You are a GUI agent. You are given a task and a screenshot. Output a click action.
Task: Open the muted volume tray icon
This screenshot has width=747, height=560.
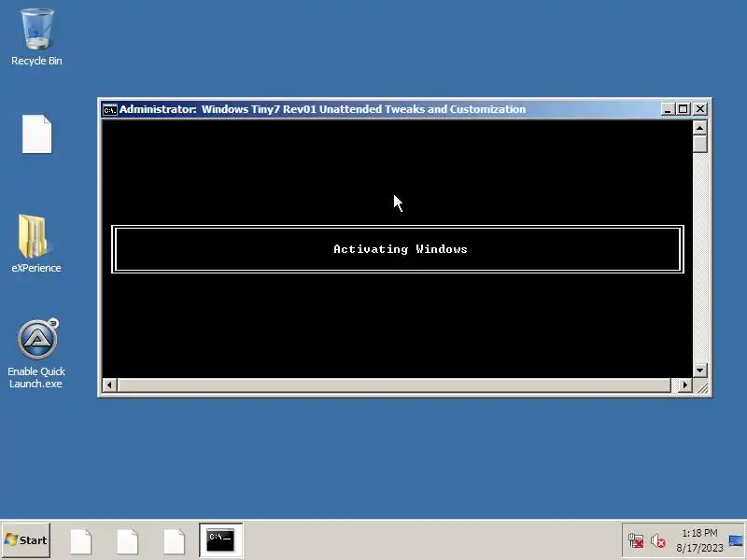pos(658,540)
